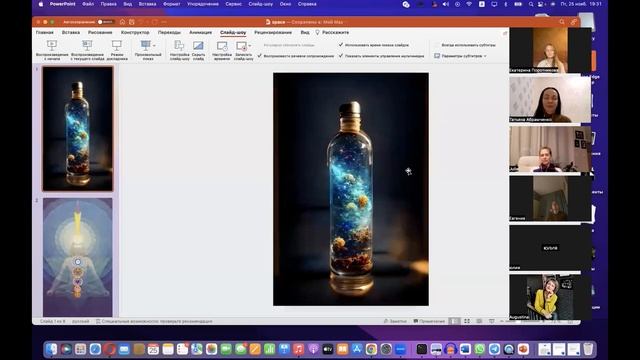Switch to the Анимация ribbon tab

(200, 32)
